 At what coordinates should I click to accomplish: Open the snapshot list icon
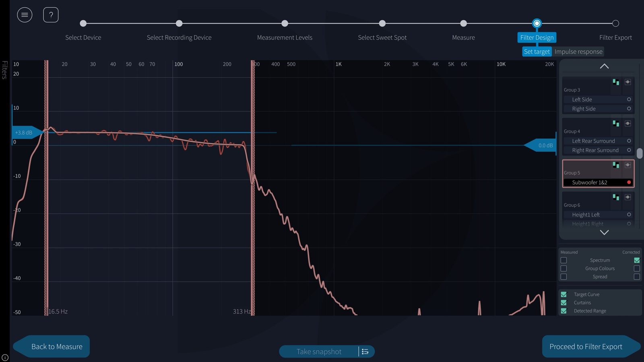point(365,352)
